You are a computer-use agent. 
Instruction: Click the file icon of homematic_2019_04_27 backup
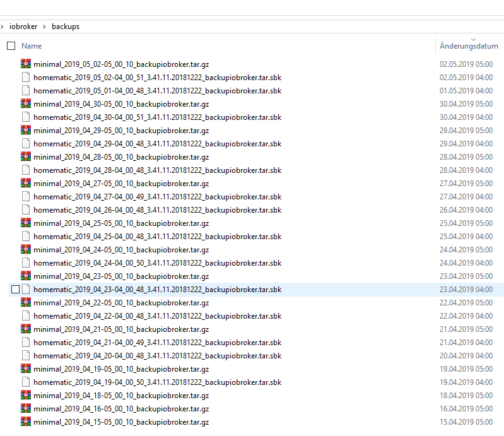pos(26,196)
